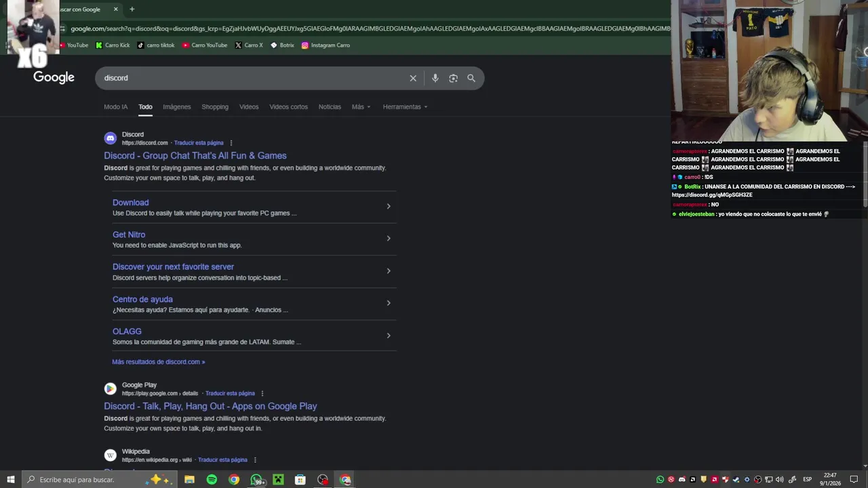Open WhatsApp from the taskbar
The width and height of the screenshot is (868, 488).
point(257,480)
